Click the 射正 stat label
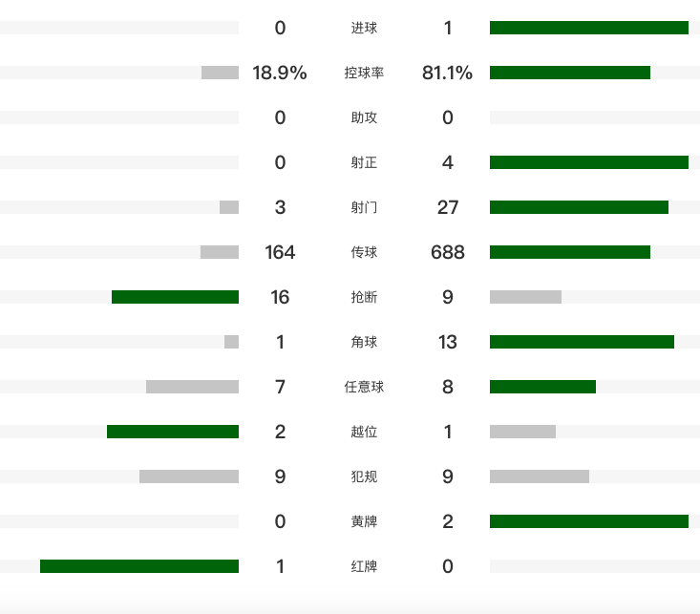700x614 pixels. coord(364,162)
